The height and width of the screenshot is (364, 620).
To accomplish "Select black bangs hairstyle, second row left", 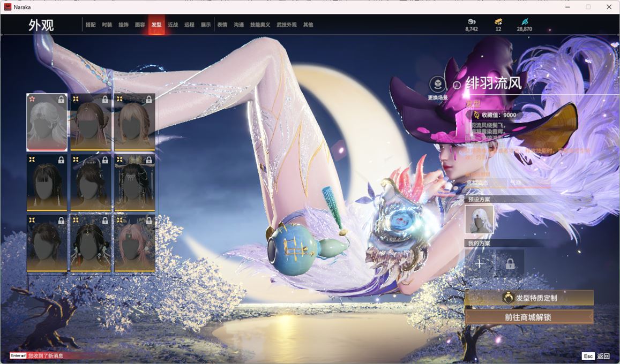I will (47, 183).
